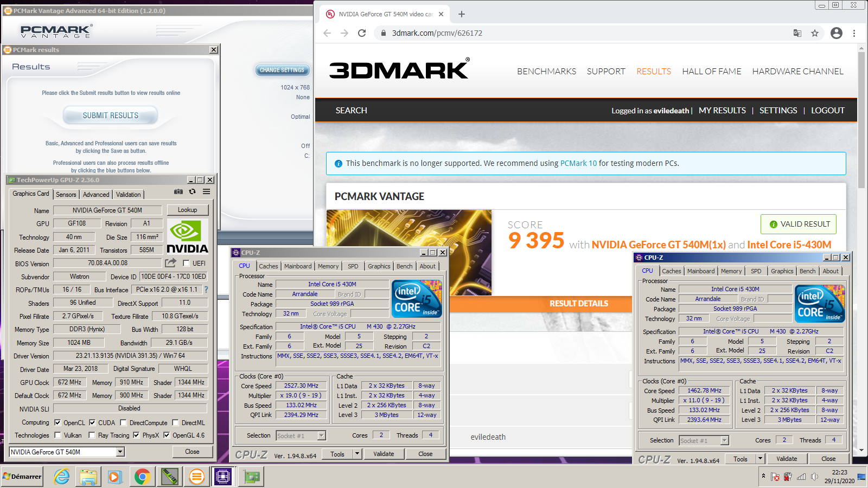Click the BIOS export share icon in GPU-Z
The height and width of the screenshot is (488, 868).
(x=171, y=263)
